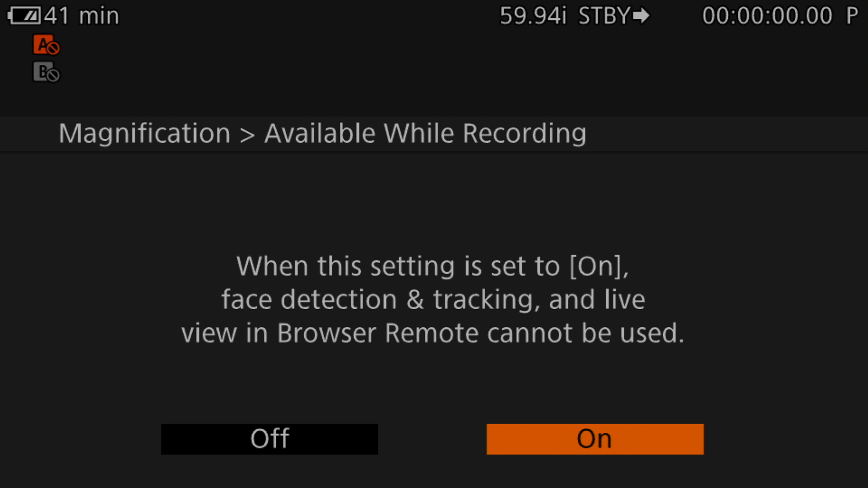Click the 'cannot be used.' text
This screenshot has width=868, height=488.
point(585,333)
